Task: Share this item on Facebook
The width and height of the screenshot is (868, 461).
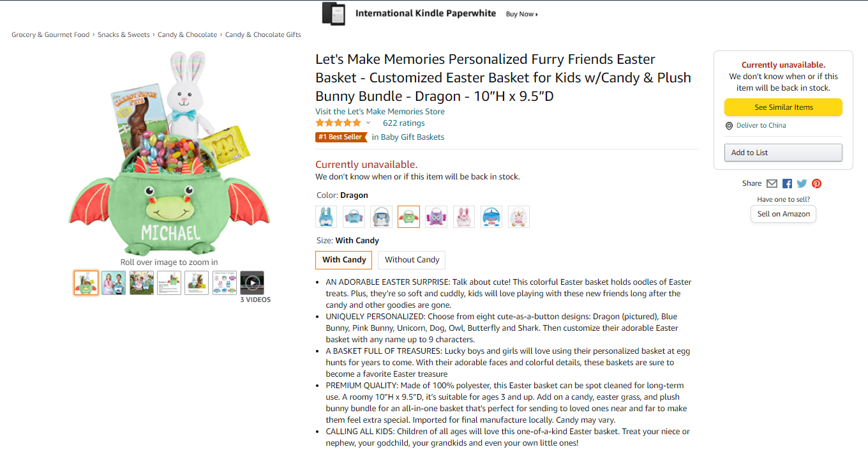Action: 787,183
